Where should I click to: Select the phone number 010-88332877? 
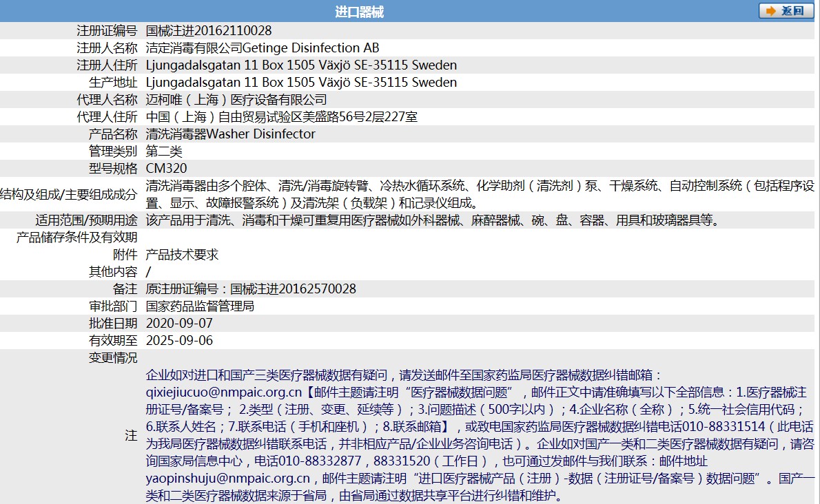tap(320, 462)
